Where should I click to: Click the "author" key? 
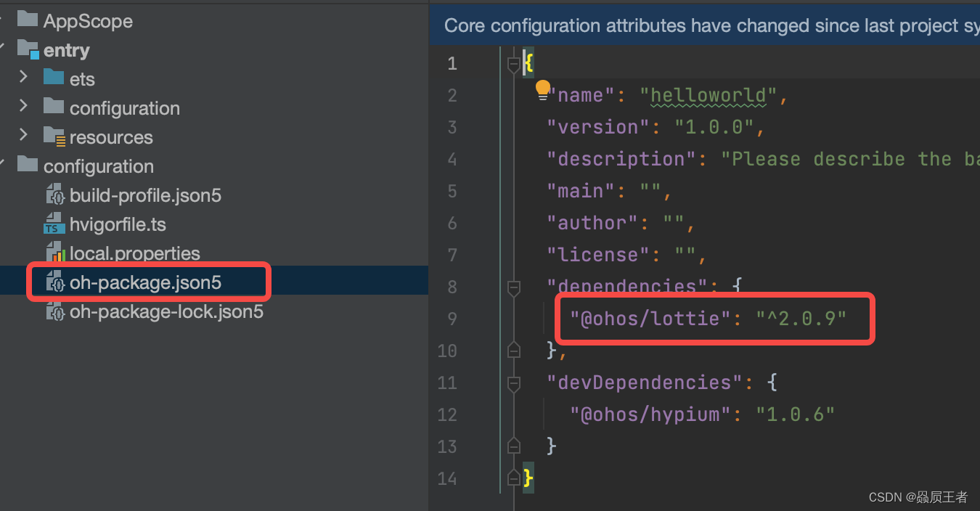coord(593,223)
